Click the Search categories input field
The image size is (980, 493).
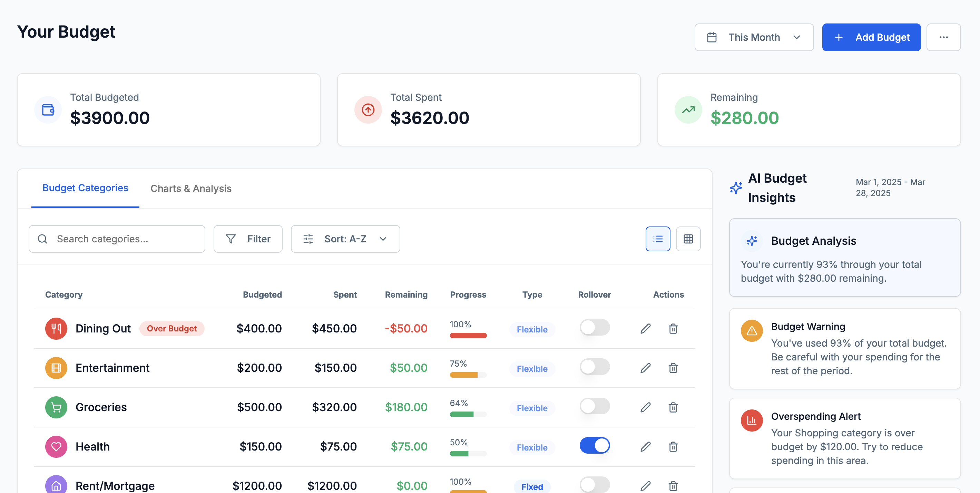pyautogui.click(x=122, y=239)
